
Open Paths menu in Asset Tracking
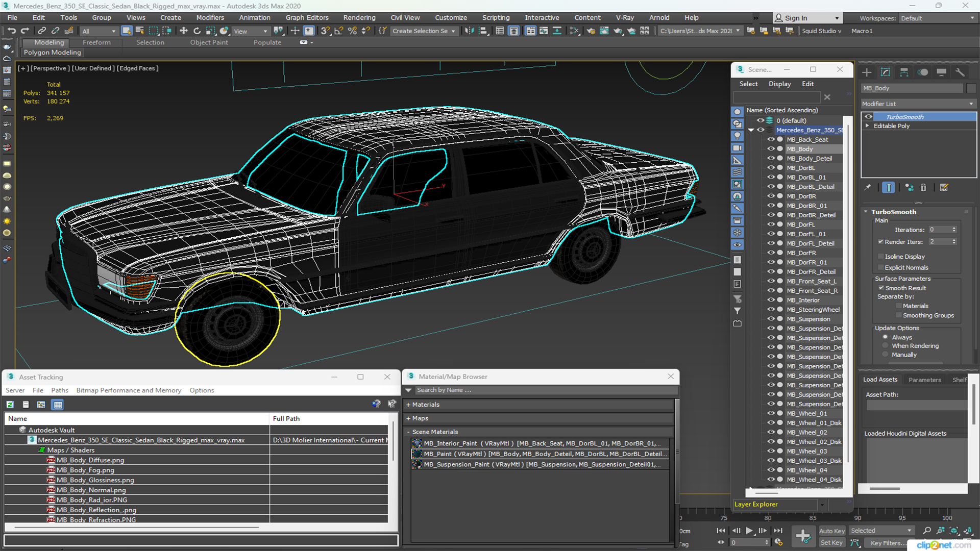pyautogui.click(x=60, y=390)
